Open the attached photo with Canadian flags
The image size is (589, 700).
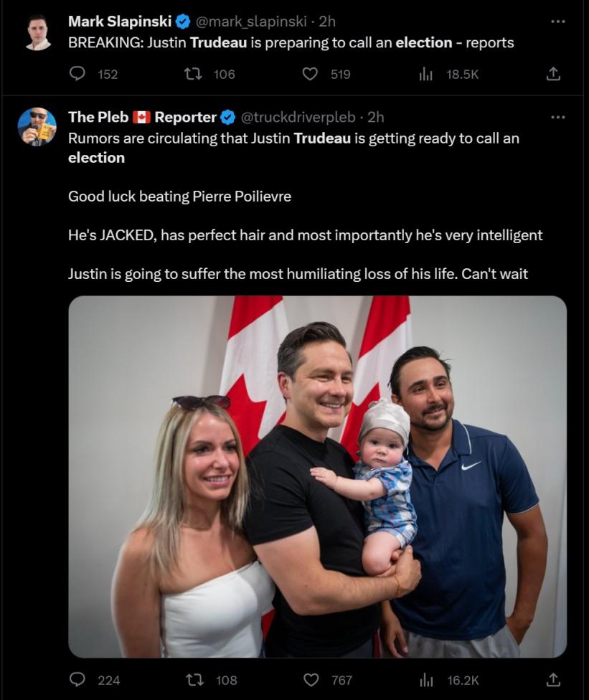pyautogui.click(x=317, y=476)
